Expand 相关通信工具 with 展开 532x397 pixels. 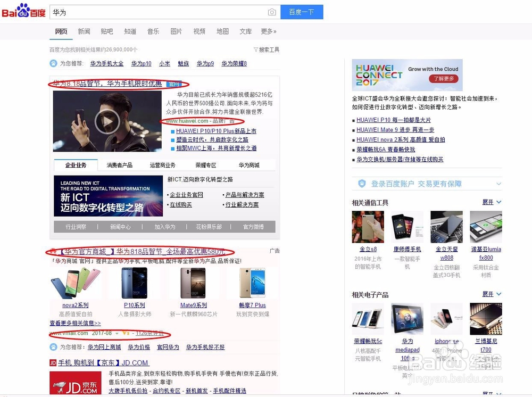[492, 202]
